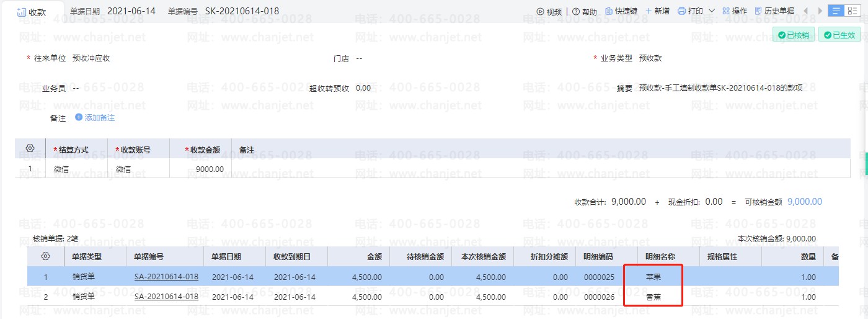Image resolution: width=868 pixels, height=319 pixels.
Task: Select 结算方式 cell showing 微信
Action: pyautogui.click(x=77, y=169)
